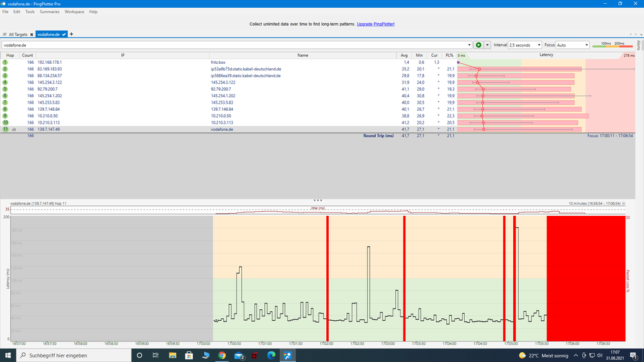Click the PL% column header
The width and height of the screenshot is (644, 362).
(x=449, y=55)
